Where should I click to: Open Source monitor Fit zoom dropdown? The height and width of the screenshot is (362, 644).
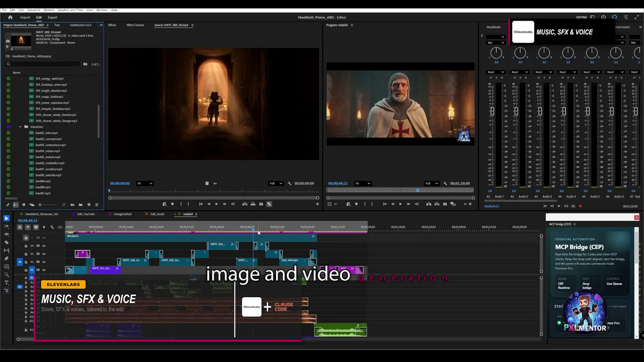pyautogui.click(x=144, y=184)
